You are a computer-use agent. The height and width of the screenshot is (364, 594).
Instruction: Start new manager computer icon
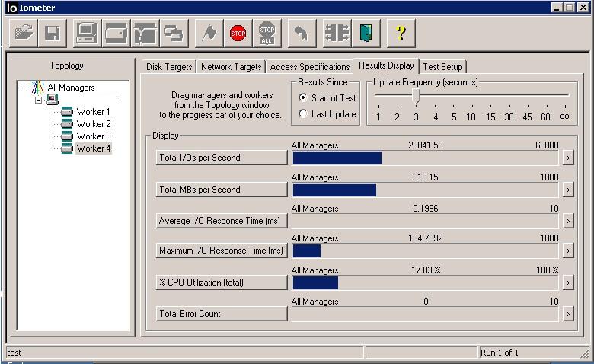(x=87, y=34)
